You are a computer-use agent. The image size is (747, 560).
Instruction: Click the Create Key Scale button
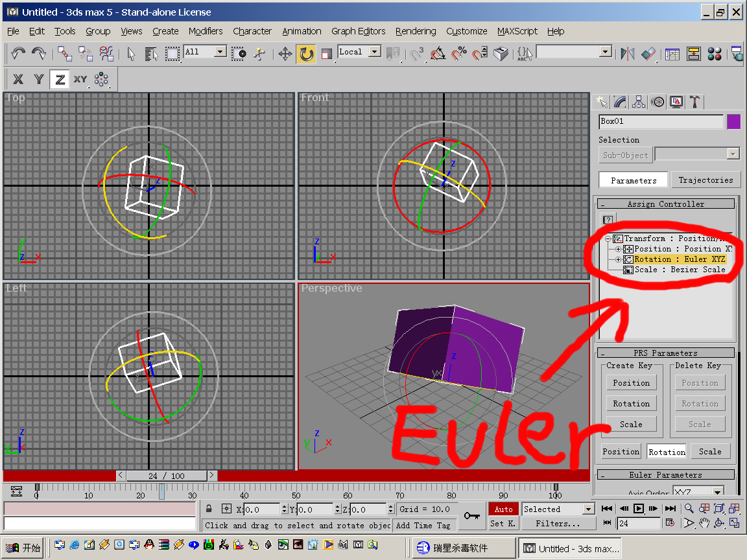click(631, 425)
